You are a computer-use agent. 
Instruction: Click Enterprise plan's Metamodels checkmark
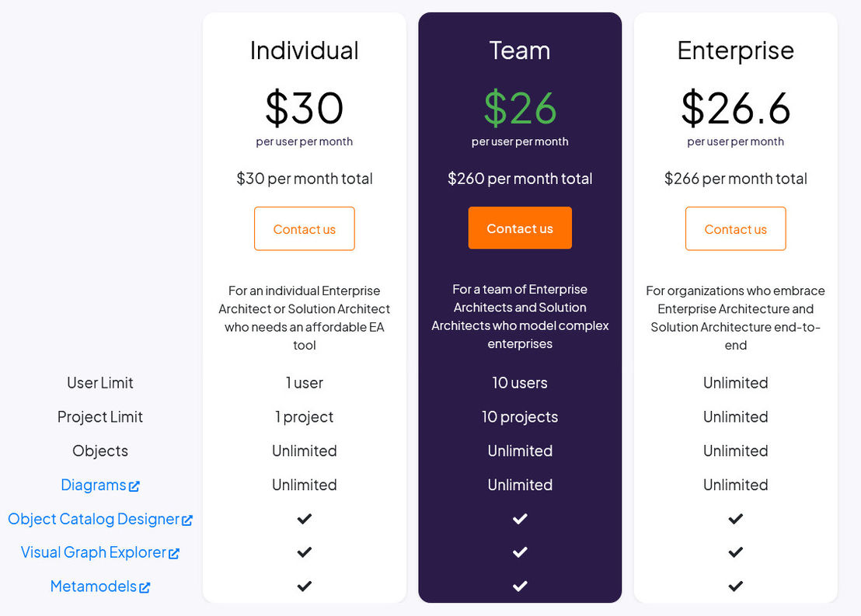(x=736, y=586)
